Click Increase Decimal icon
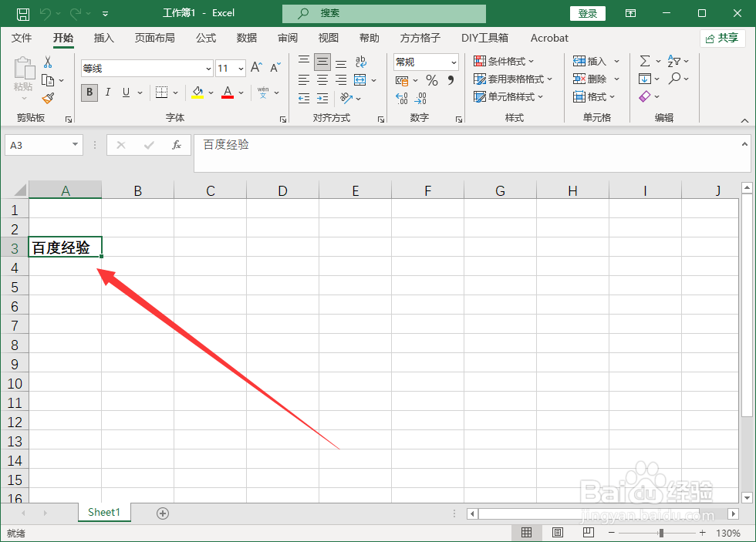 click(402, 98)
